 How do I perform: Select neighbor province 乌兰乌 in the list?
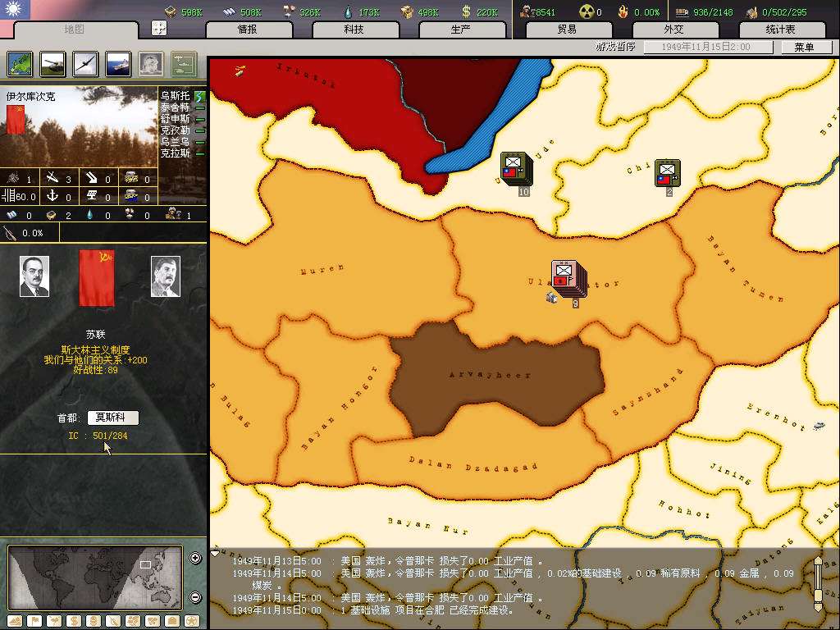[x=176, y=142]
